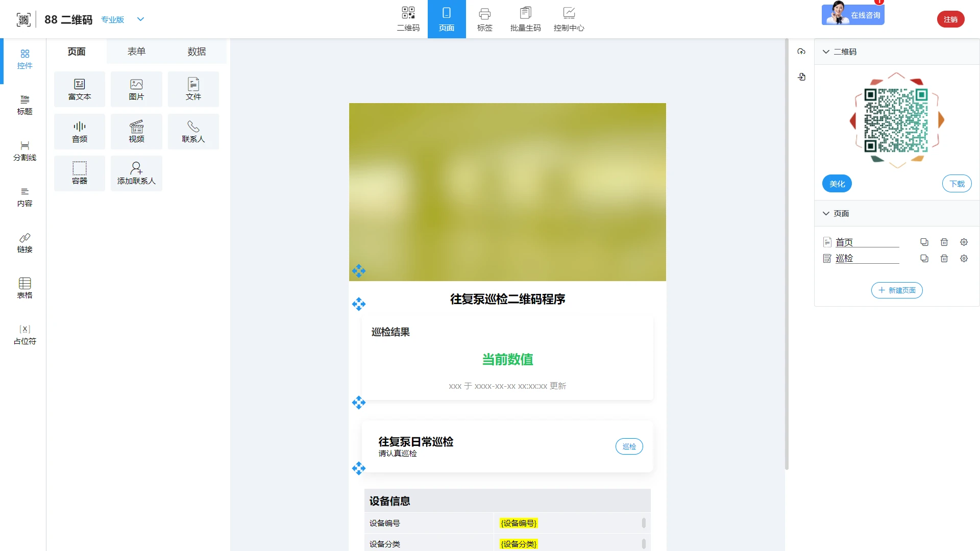980x551 pixels.
Task: Collapse the 页面 panel section
Action: tap(826, 213)
